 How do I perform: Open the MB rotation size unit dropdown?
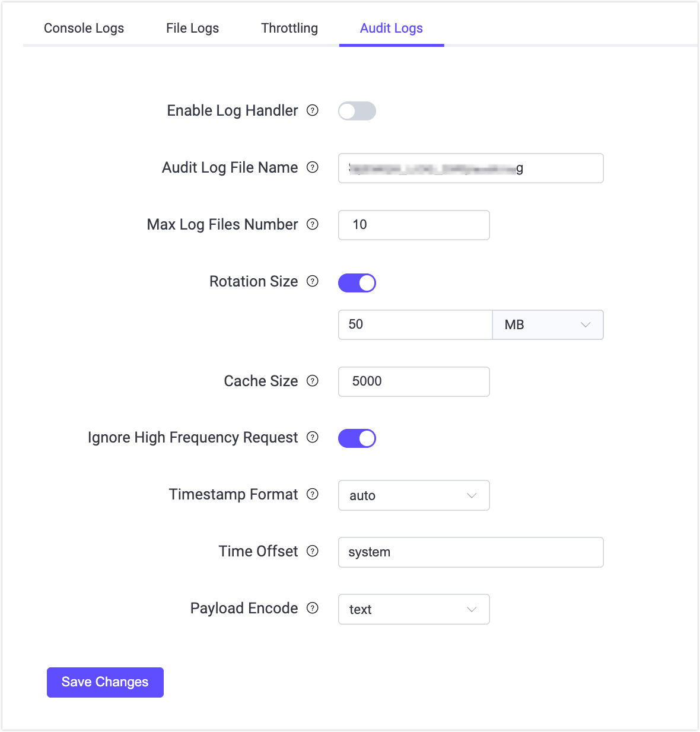tap(548, 324)
